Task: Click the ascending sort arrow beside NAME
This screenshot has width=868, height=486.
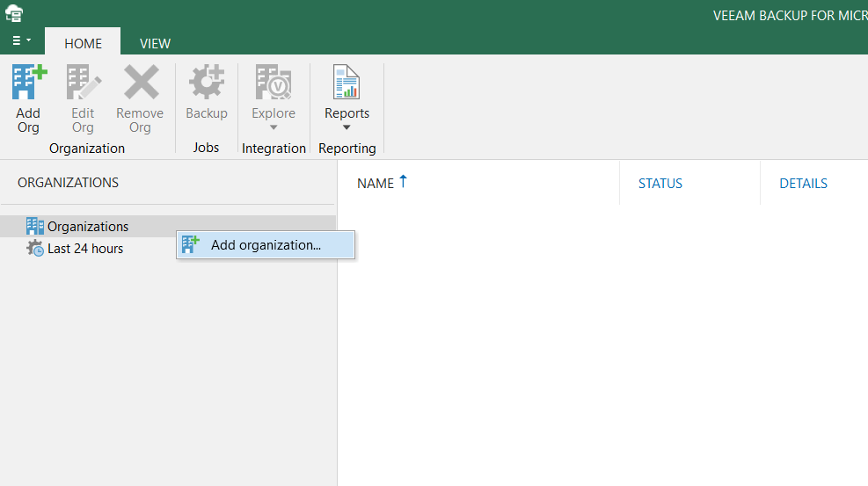Action: [404, 181]
